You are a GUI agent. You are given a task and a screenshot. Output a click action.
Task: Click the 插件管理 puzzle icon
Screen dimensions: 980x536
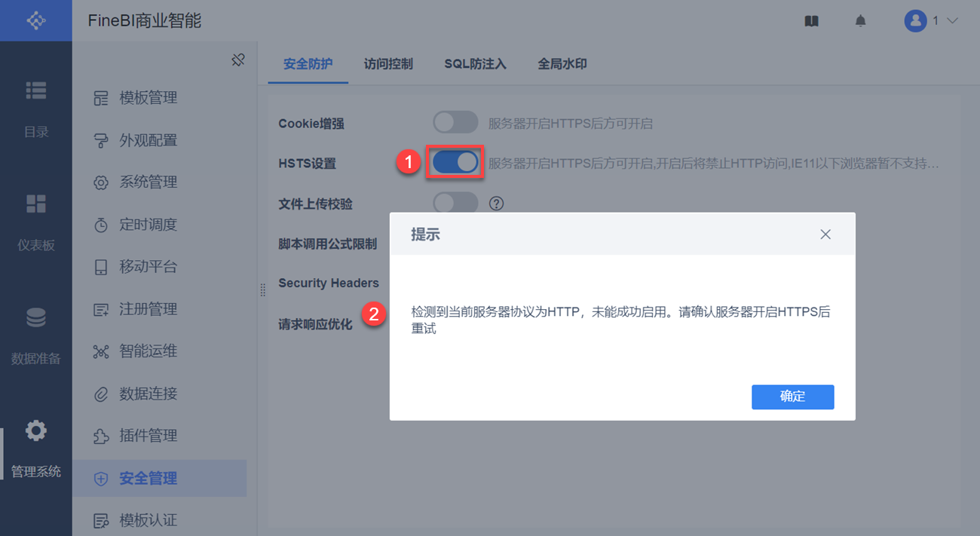coord(100,436)
